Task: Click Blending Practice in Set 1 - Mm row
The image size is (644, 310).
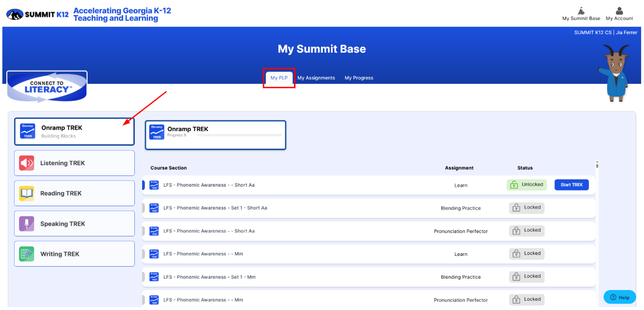Action: tap(460, 277)
